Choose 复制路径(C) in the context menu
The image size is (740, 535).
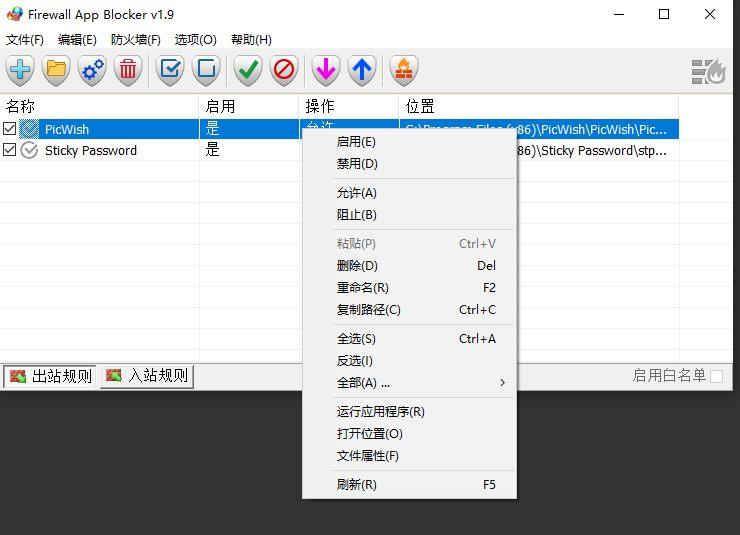point(409,309)
